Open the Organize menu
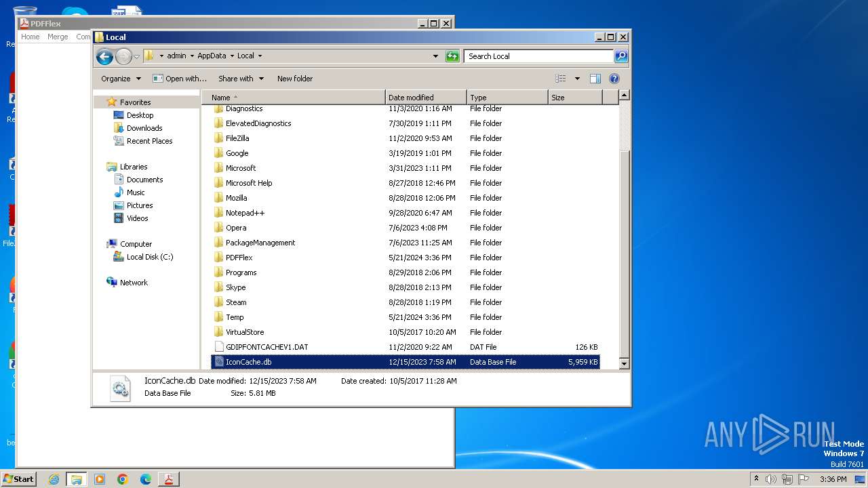The image size is (868, 488). pyautogui.click(x=121, y=79)
